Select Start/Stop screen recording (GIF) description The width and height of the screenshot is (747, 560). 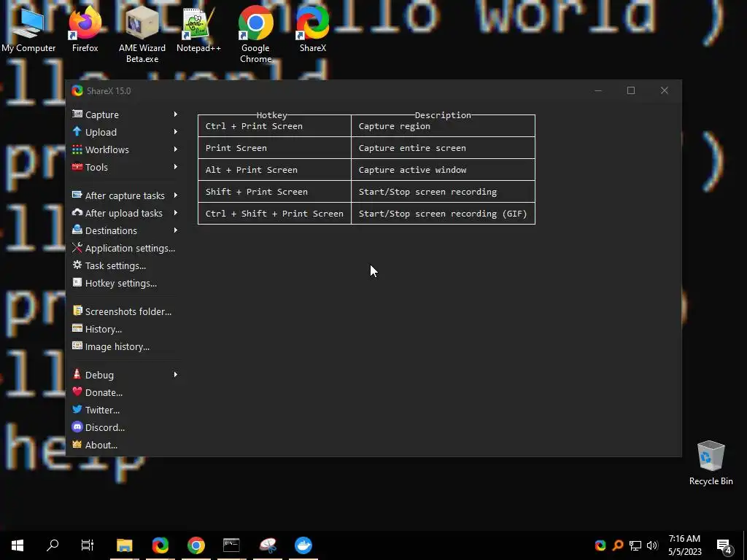[443, 214]
